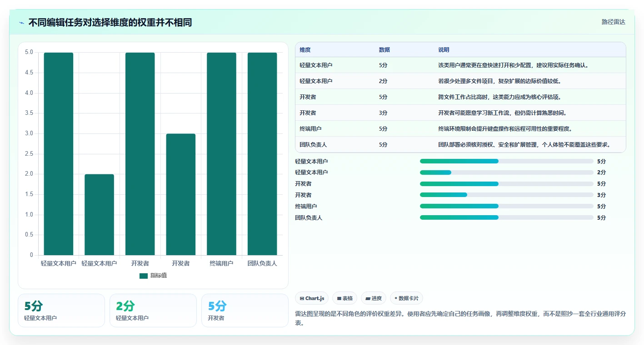Click the 轻量文本用户 chart bar reaching 5.0
Viewport: 644px width, 345px height.
[x=59, y=154]
